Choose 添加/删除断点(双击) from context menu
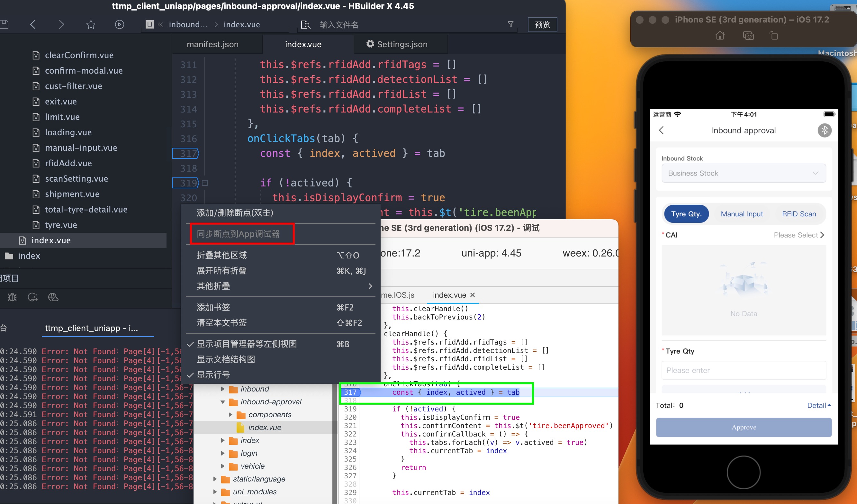Screen dimensions: 857x504 pyautogui.click(x=281, y=213)
